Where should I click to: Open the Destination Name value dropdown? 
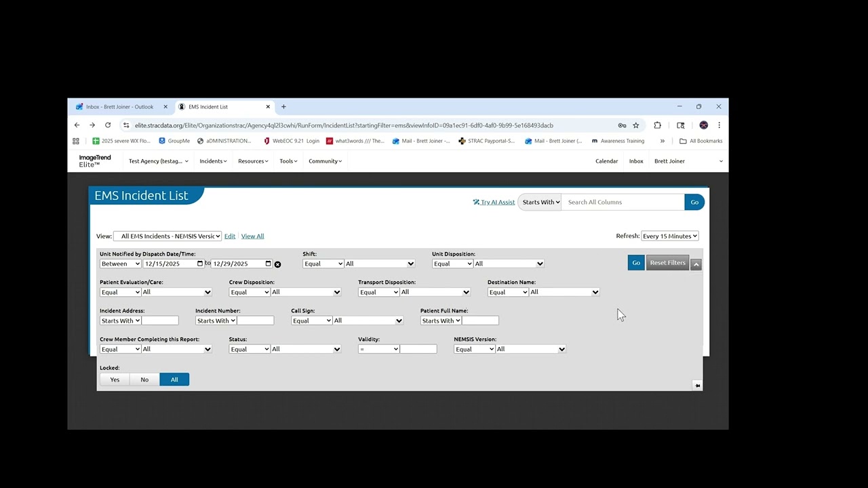tap(564, 292)
